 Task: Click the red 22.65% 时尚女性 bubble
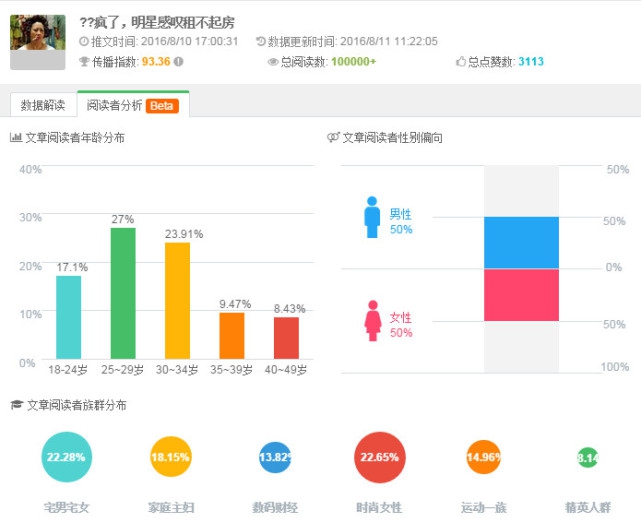[380, 457]
